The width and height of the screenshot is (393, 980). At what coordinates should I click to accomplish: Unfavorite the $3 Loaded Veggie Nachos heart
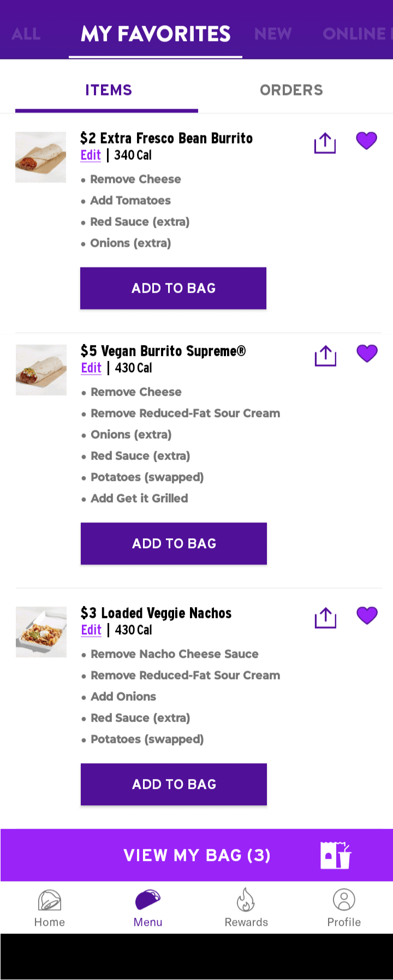(367, 616)
